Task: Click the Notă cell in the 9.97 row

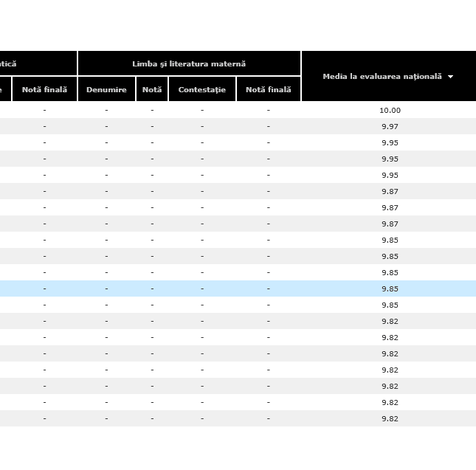Action: (152, 127)
